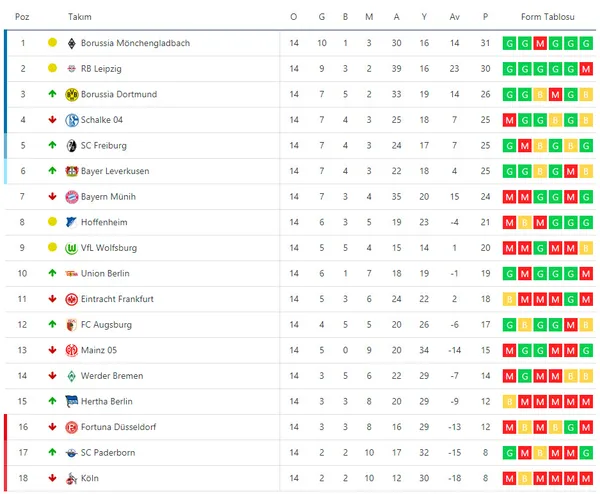
Task: Click Hoffenheim's yellow unchanged-position dot
Action: 52,222
